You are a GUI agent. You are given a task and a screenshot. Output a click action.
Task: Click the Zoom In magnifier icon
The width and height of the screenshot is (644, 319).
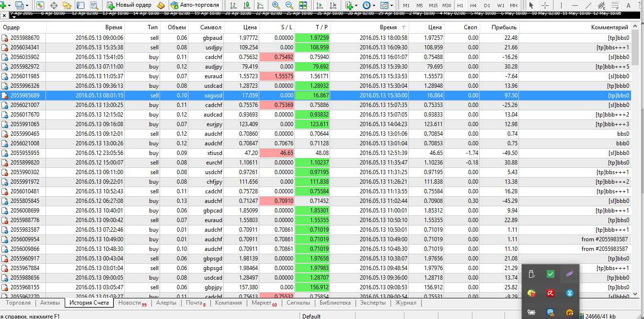tap(276, 5)
